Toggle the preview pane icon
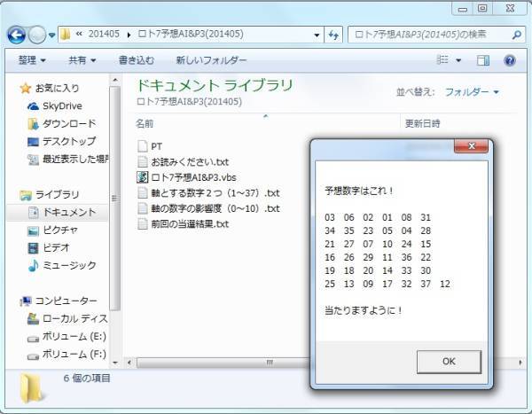532x414 pixels. 483,61
